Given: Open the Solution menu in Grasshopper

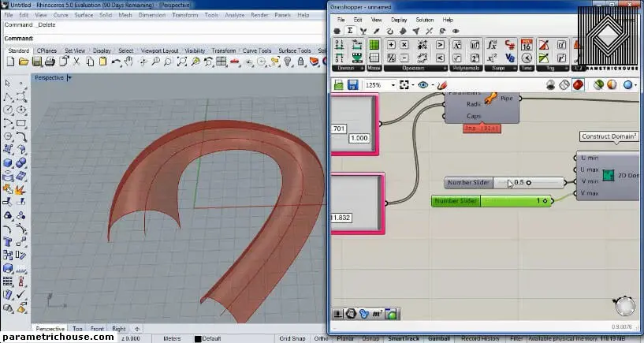Looking at the screenshot, I should click(424, 19).
